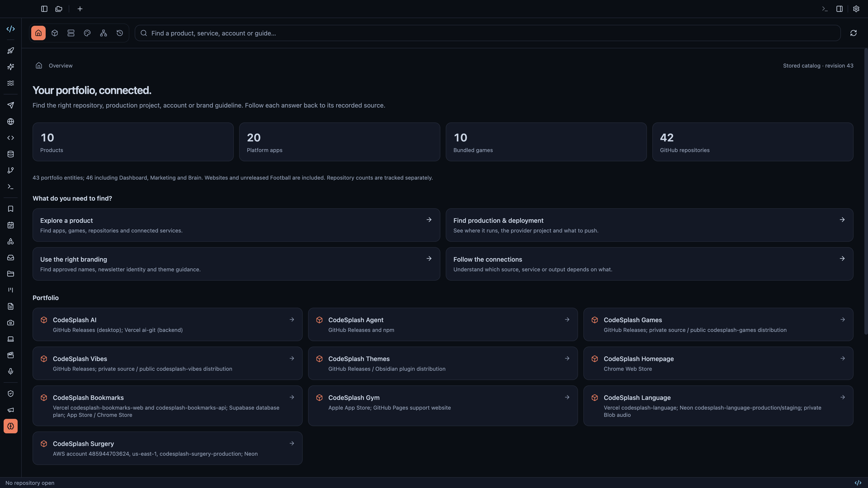868x488 pixels.
Task: Open the products cube icon in toolbar
Action: [54, 33]
